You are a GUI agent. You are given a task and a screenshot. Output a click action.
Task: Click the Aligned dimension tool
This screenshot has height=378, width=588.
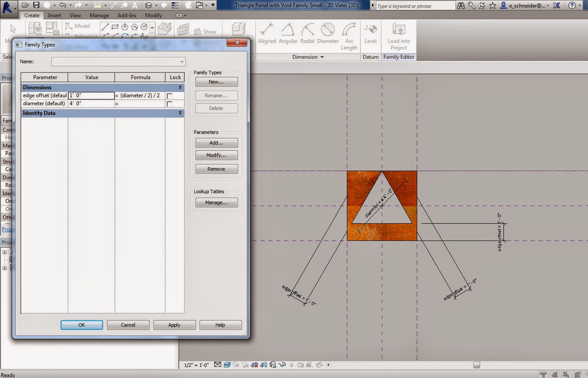[x=267, y=34]
